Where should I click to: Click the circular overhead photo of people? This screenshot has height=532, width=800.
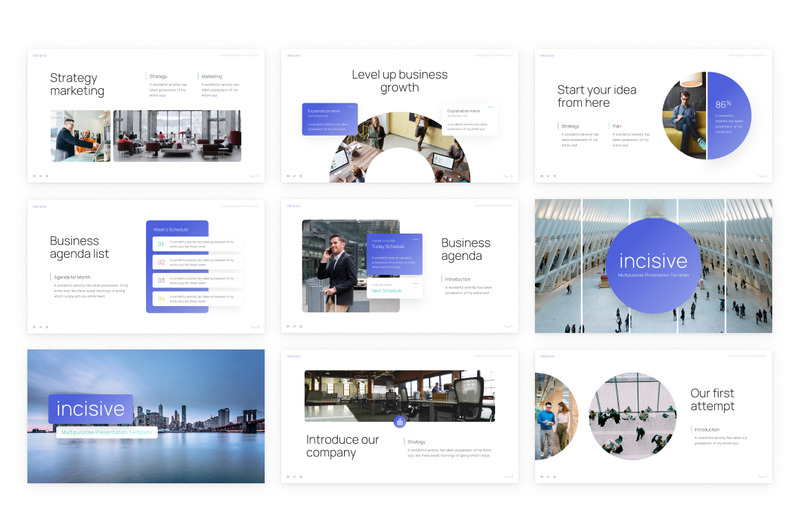click(x=633, y=416)
